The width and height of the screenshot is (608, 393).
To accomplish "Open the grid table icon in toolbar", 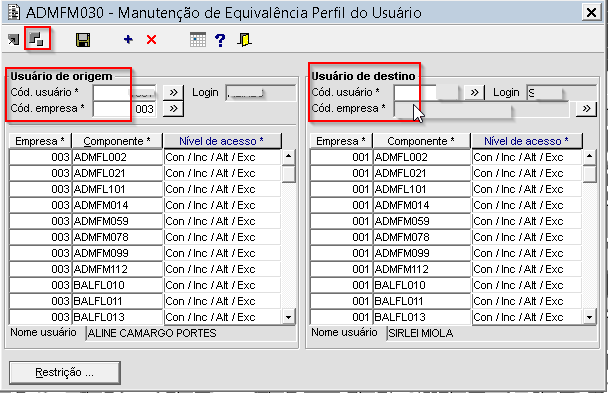I will [198, 40].
